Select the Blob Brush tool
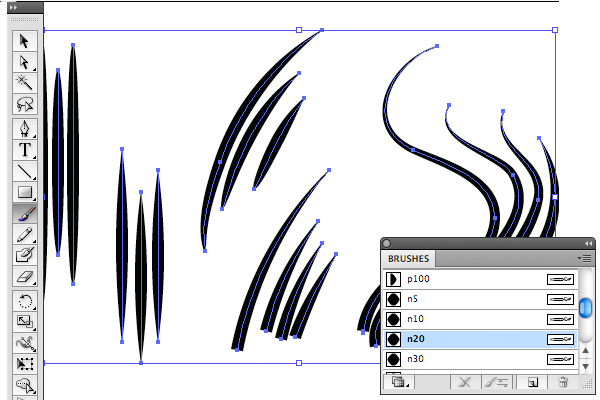 (x=25, y=255)
